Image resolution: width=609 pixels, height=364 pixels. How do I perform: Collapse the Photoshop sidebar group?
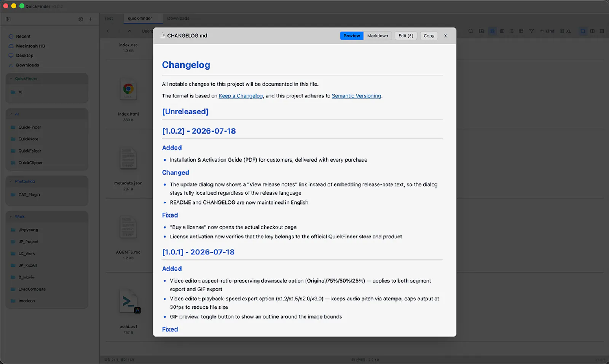click(11, 181)
